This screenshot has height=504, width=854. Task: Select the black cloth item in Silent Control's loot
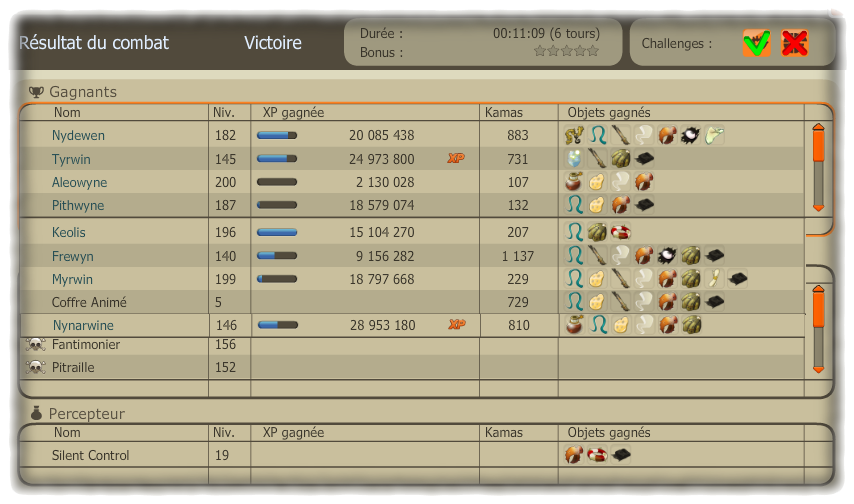[x=621, y=455]
